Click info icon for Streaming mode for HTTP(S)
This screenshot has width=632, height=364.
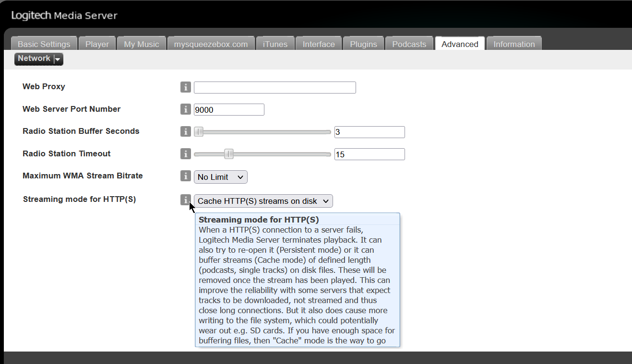(186, 200)
